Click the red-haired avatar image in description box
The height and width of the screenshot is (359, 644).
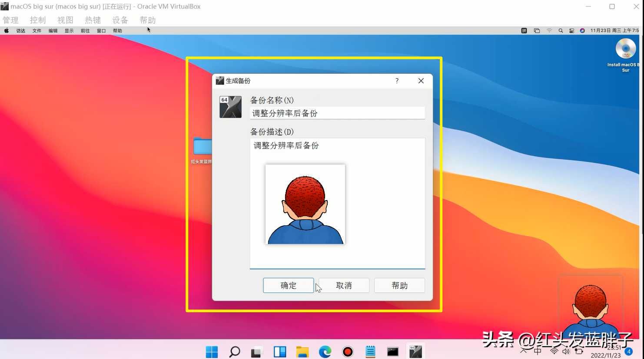click(x=305, y=204)
